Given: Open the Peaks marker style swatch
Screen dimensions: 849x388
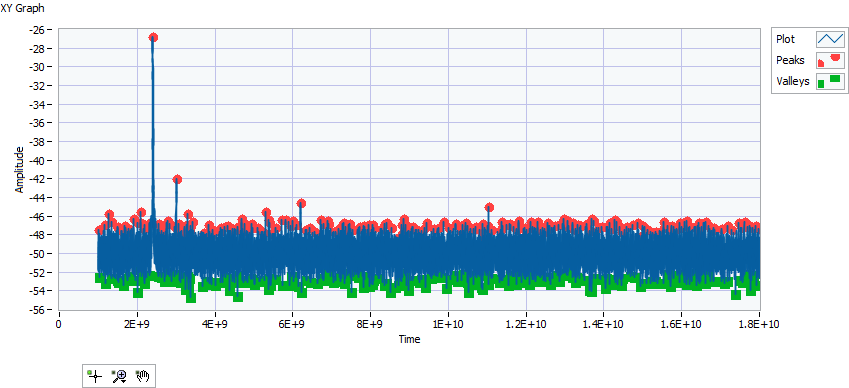Looking at the screenshot, I should (830, 60).
